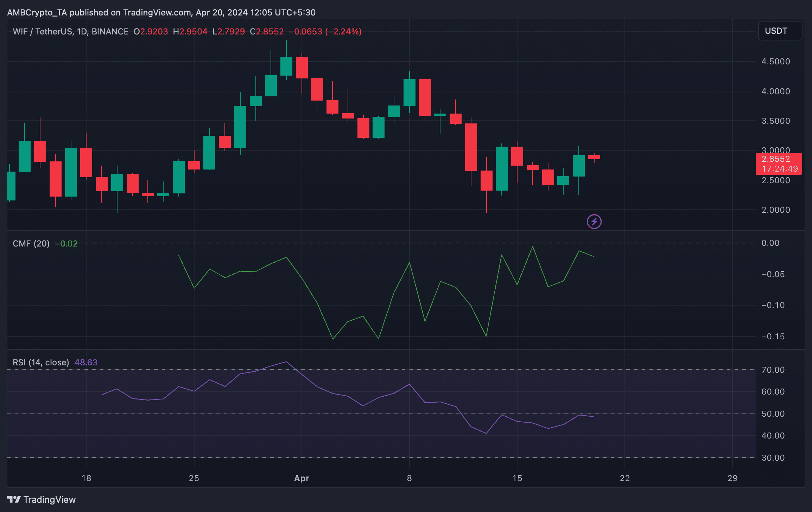Click the 30.00 RSI axis label
The width and height of the screenshot is (812, 512).
point(773,458)
